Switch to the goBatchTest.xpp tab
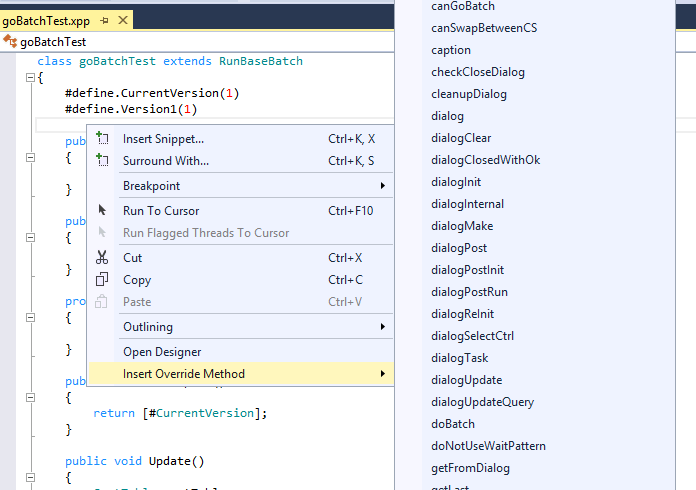 [46, 21]
